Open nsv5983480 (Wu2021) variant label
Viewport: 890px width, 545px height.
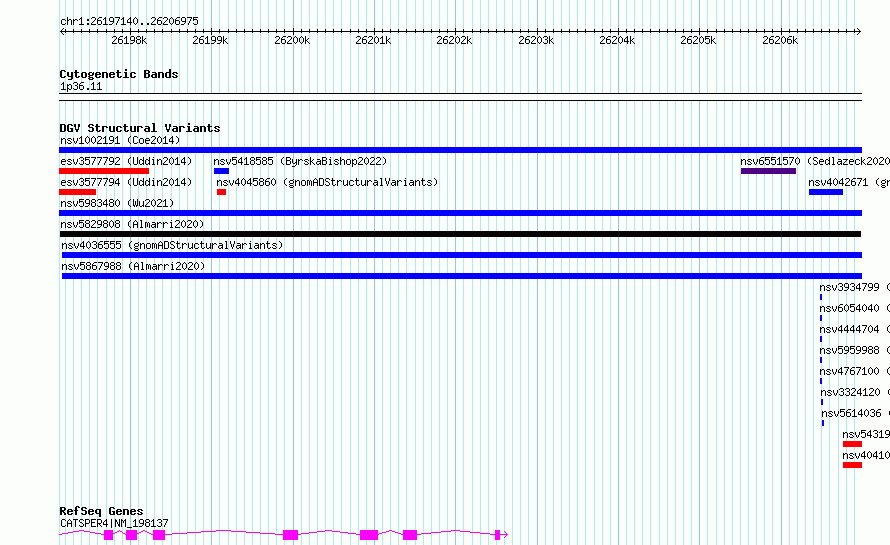(117, 203)
